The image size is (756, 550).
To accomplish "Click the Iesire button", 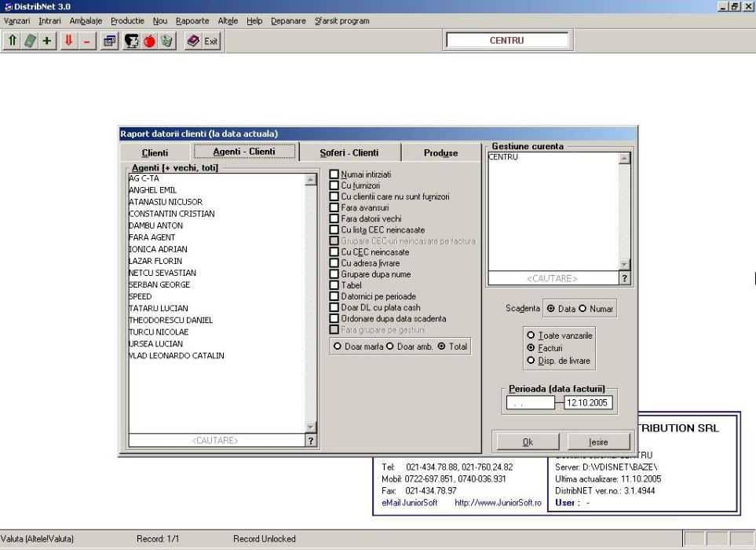I will click(598, 442).
